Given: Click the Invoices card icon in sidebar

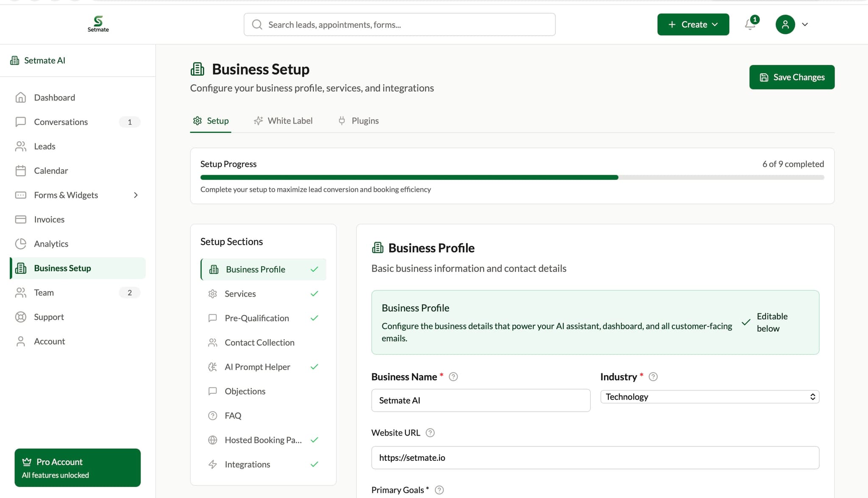Looking at the screenshot, I should pyautogui.click(x=21, y=219).
